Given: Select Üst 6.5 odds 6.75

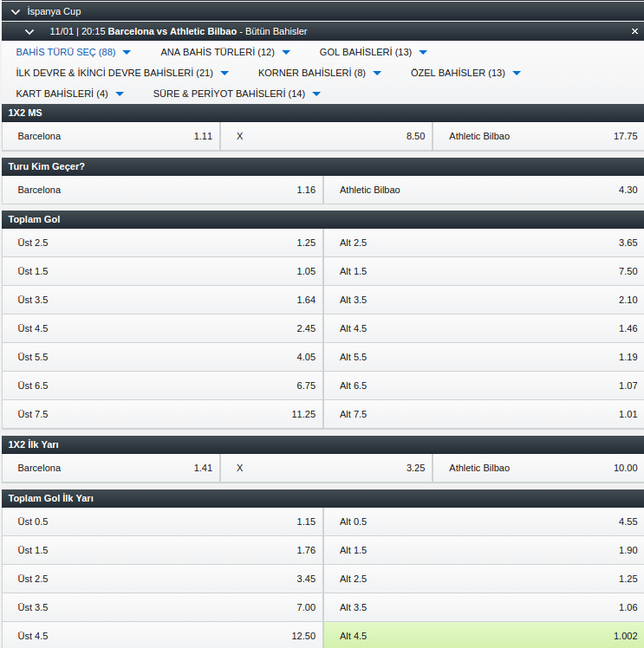Looking at the screenshot, I should coord(162,386).
